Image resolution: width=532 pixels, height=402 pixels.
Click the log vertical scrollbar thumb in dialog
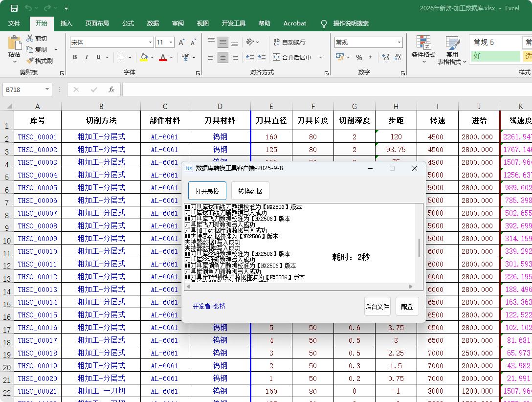[419, 247]
